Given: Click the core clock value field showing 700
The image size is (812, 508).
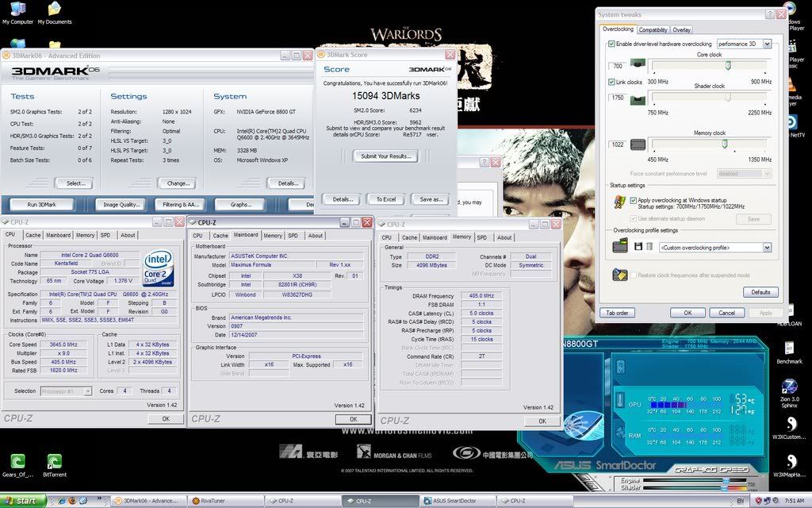Looking at the screenshot, I should click(x=617, y=66).
